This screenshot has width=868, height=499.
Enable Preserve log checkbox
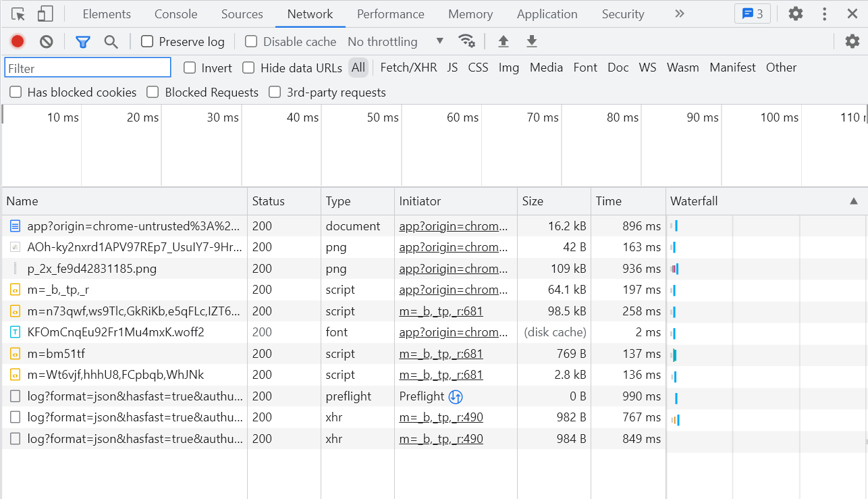pos(147,42)
